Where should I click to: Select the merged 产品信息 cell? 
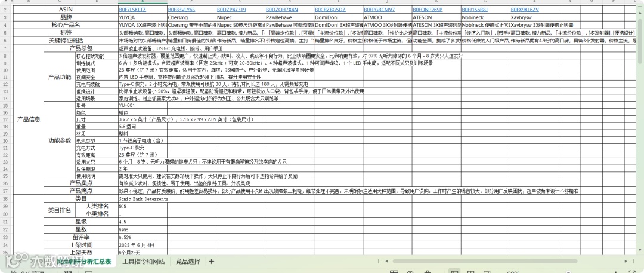(29, 119)
